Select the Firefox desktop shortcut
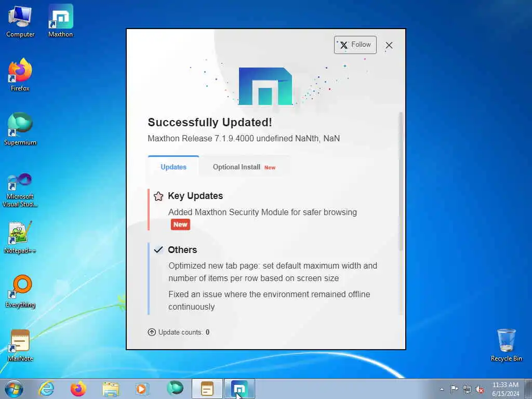532x399 pixels. click(20, 75)
